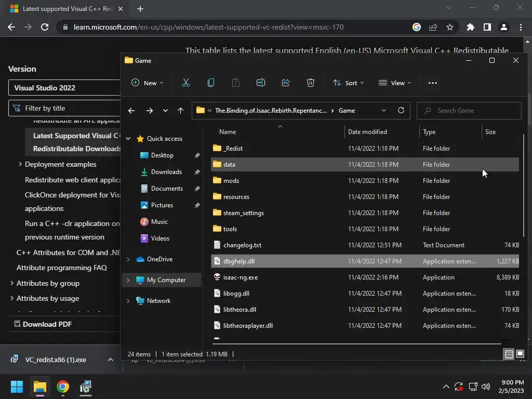Go back in Chrome browser
Screen dimensions: 532x399
pyautogui.click(x=11, y=27)
